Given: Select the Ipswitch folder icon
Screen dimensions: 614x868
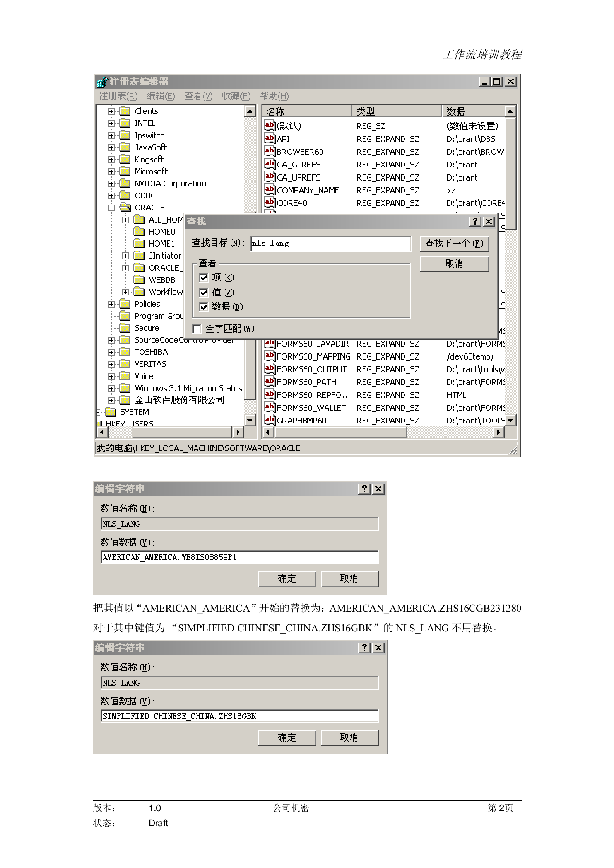Looking at the screenshot, I should click(125, 135).
